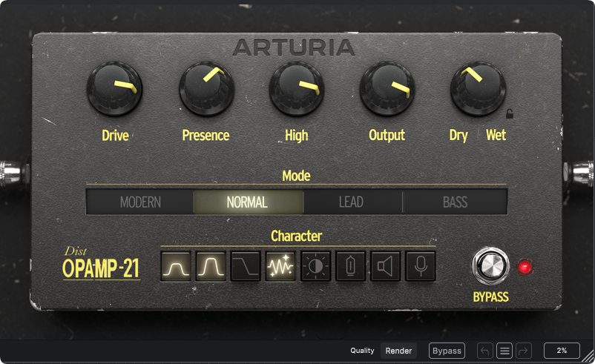Click the Drive knob
This screenshot has height=364, width=595.
pyautogui.click(x=114, y=89)
